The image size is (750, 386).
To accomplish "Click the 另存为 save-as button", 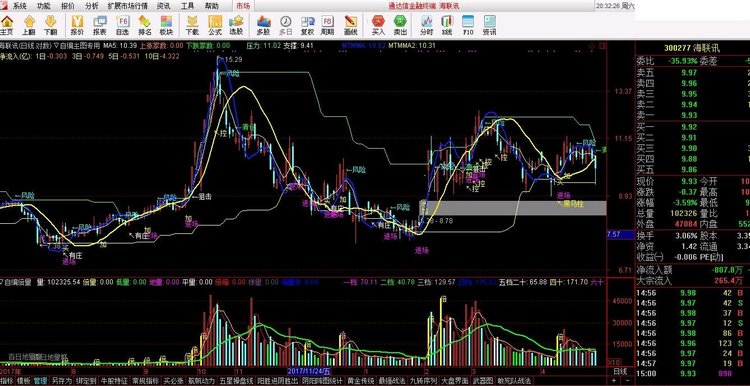I will pyautogui.click(x=61, y=381).
